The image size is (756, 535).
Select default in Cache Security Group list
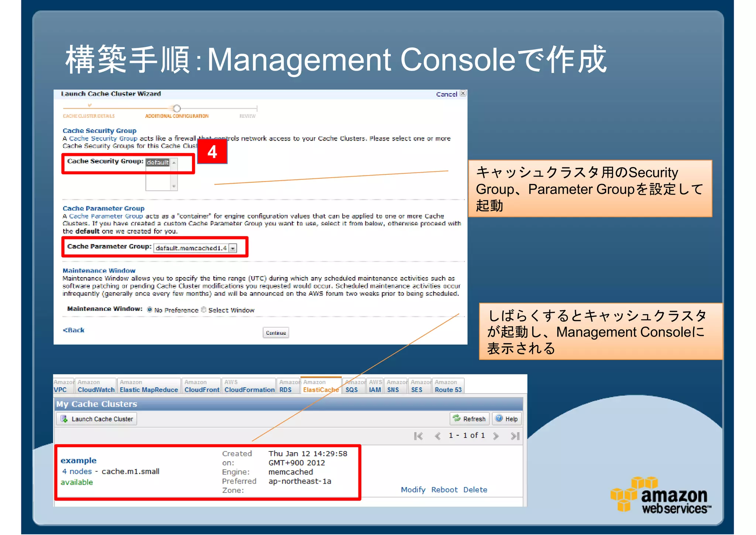(x=158, y=163)
